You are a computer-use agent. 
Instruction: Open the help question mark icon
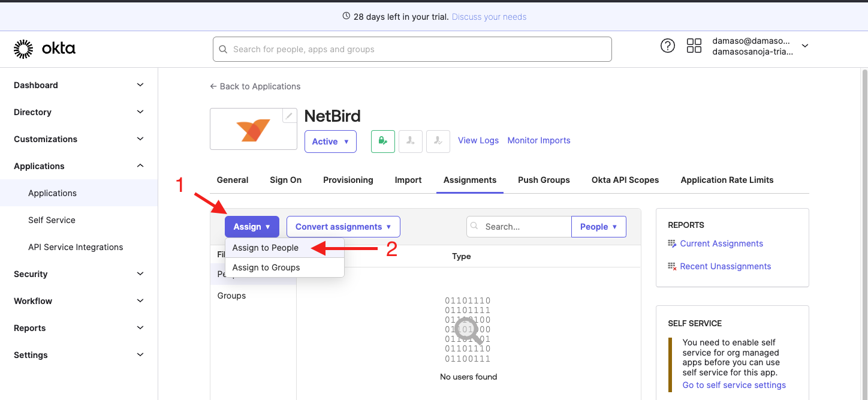pos(668,46)
